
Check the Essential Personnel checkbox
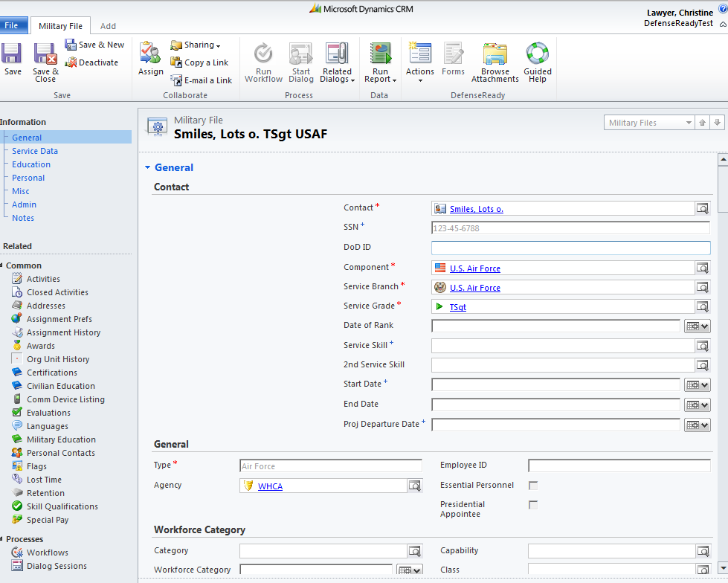click(532, 486)
